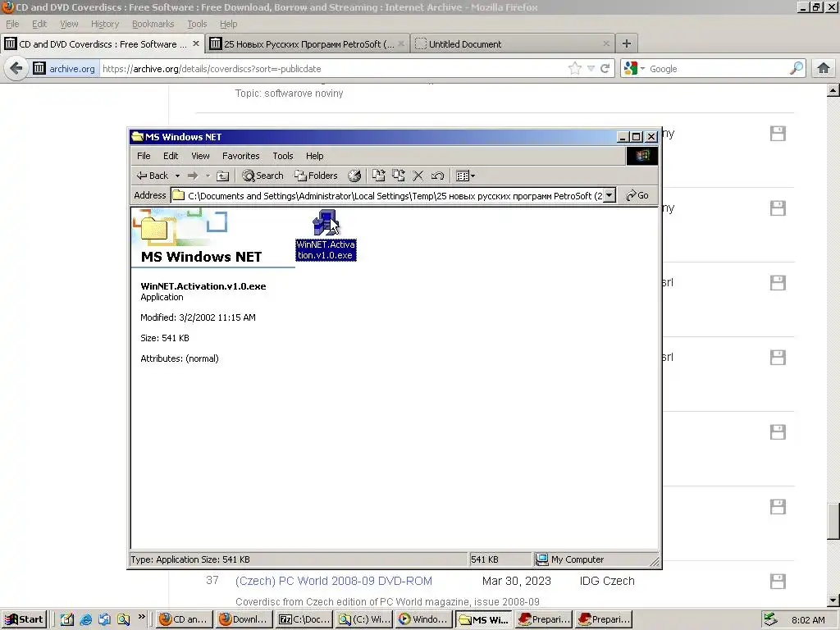Switch to 7-Zip 'C:\Doc...' taskbar button
Image resolution: width=840 pixels, height=630 pixels.
[x=304, y=619]
